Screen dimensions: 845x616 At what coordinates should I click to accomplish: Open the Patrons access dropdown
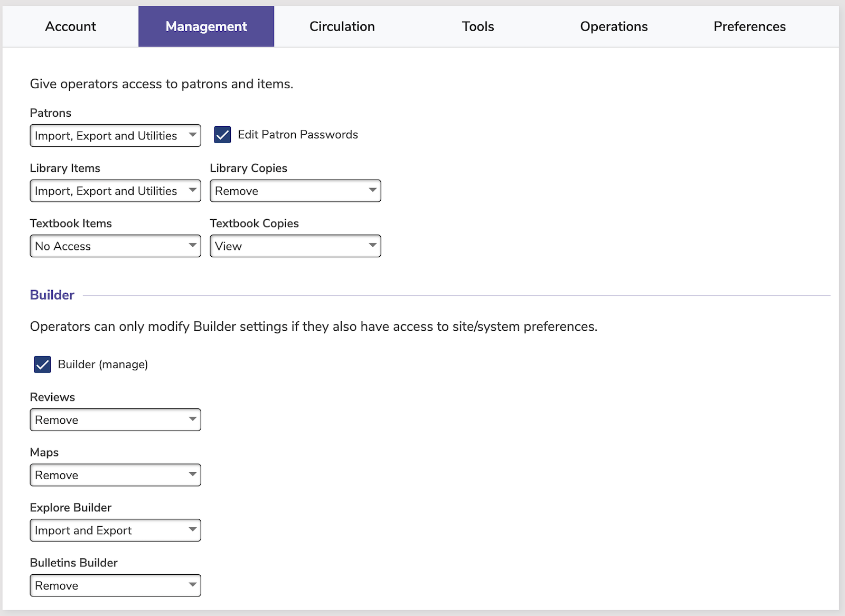[x=115, y=136]
